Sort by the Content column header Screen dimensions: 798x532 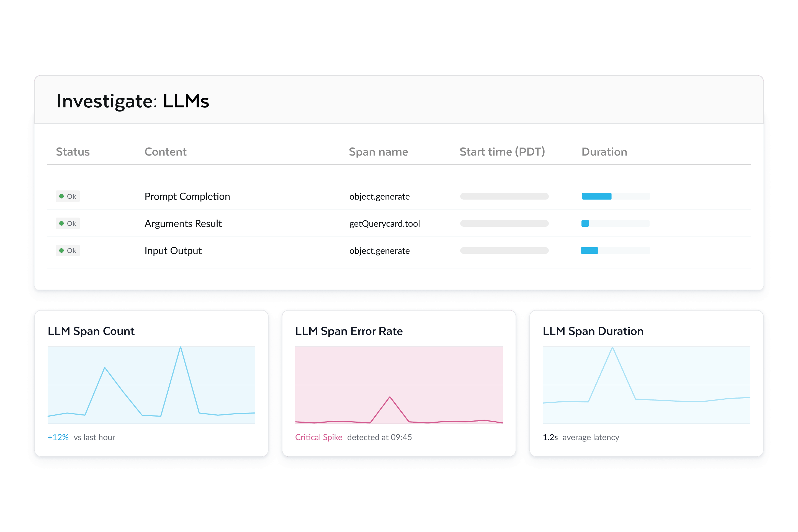pos(166,152)
